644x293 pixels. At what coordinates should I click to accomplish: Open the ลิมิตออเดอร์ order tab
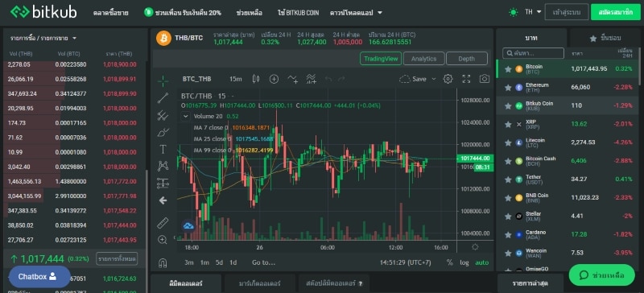tap(186, 283)
